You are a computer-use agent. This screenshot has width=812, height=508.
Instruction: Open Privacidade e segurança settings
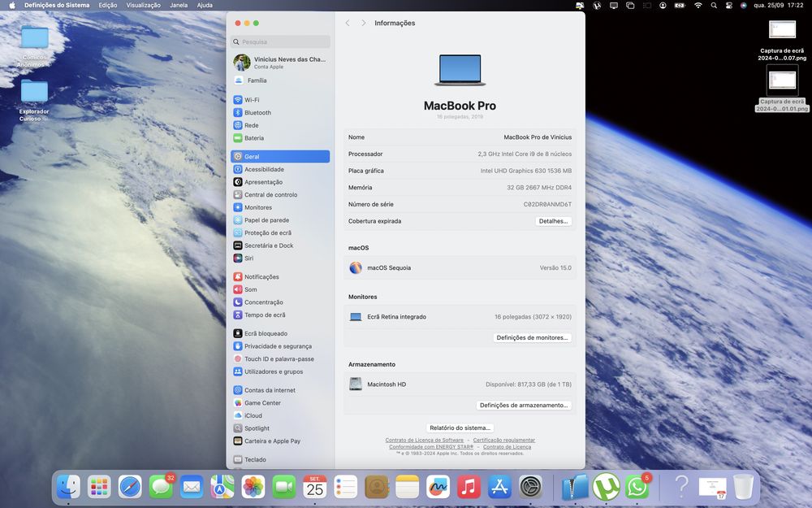(280, 346)
